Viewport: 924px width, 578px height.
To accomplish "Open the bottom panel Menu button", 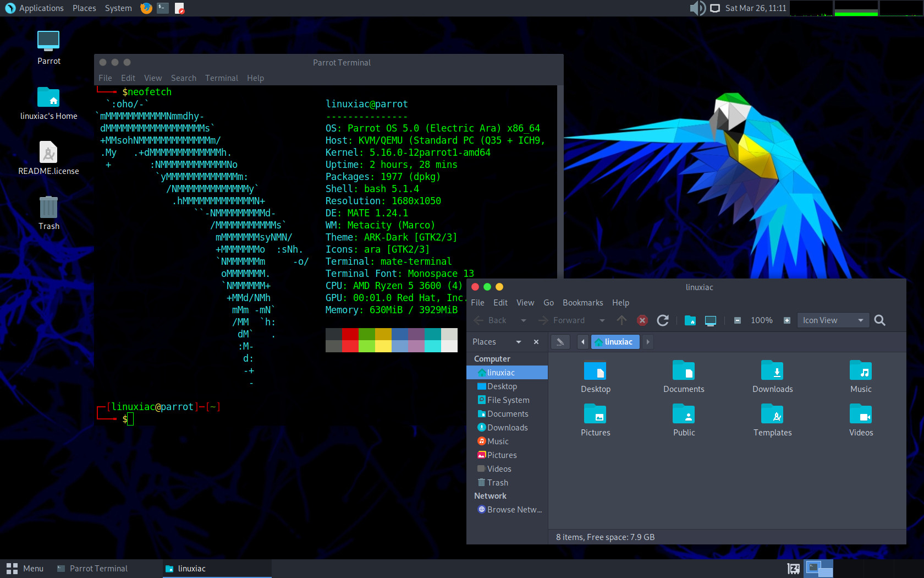I will tap(25, 569).
